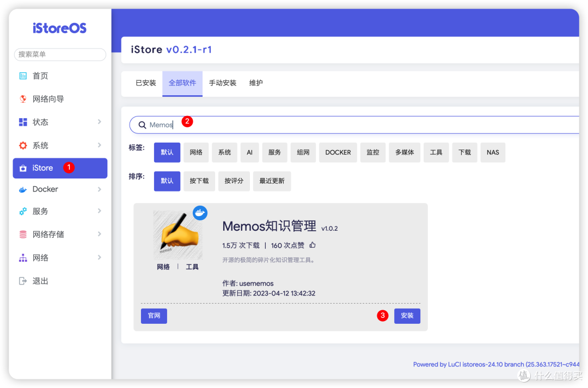Click the thumbs-up like icon

(x=313, y=245)
